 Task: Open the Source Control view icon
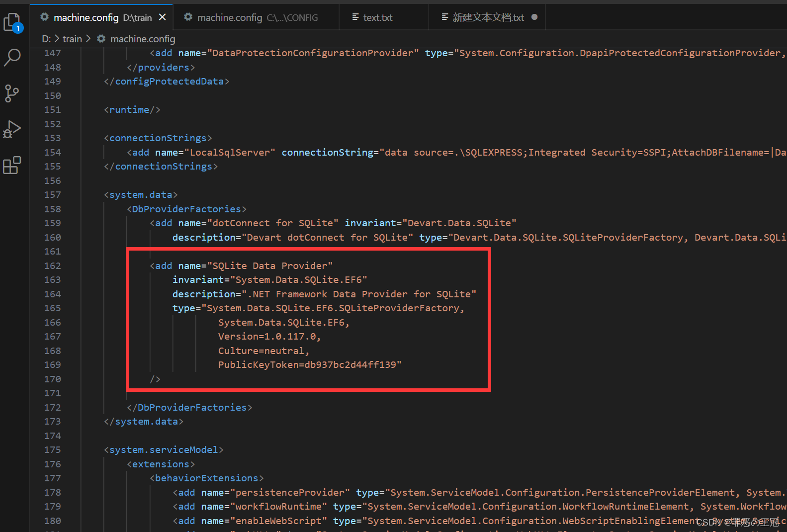pos(12,93)
